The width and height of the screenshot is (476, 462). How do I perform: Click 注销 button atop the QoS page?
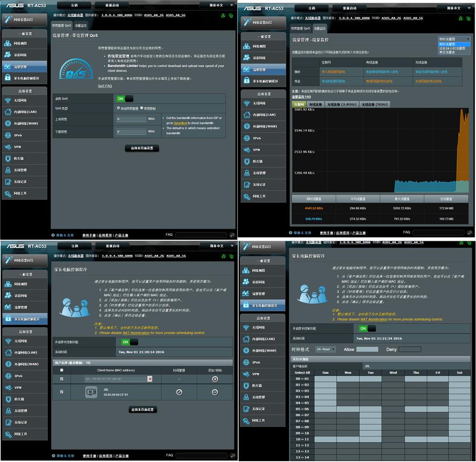[x=74, y=5]
